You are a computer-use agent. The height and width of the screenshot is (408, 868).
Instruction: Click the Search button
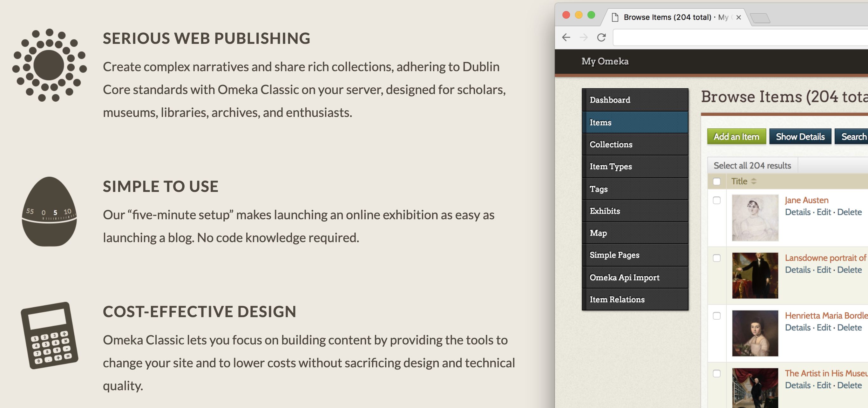click(851, 136)
